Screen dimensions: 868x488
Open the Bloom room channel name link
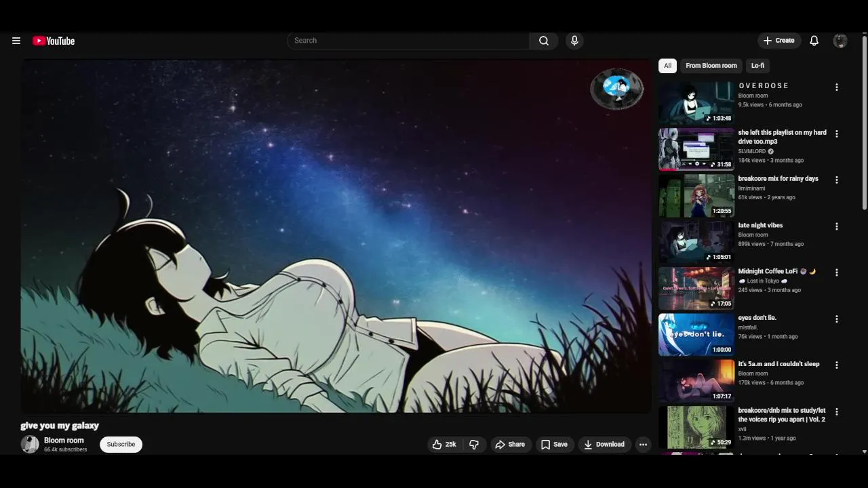click(64, 441)
